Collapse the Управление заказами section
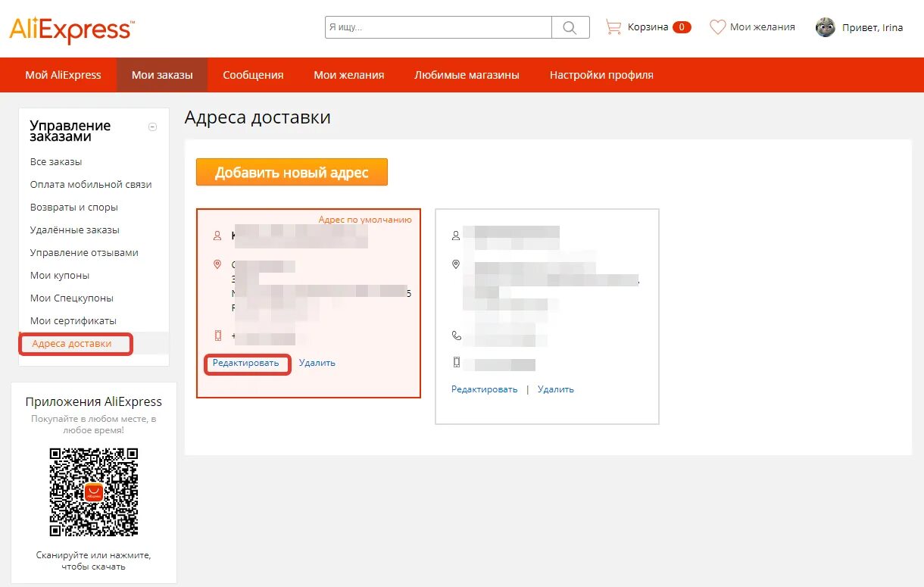 click(152, 126)
